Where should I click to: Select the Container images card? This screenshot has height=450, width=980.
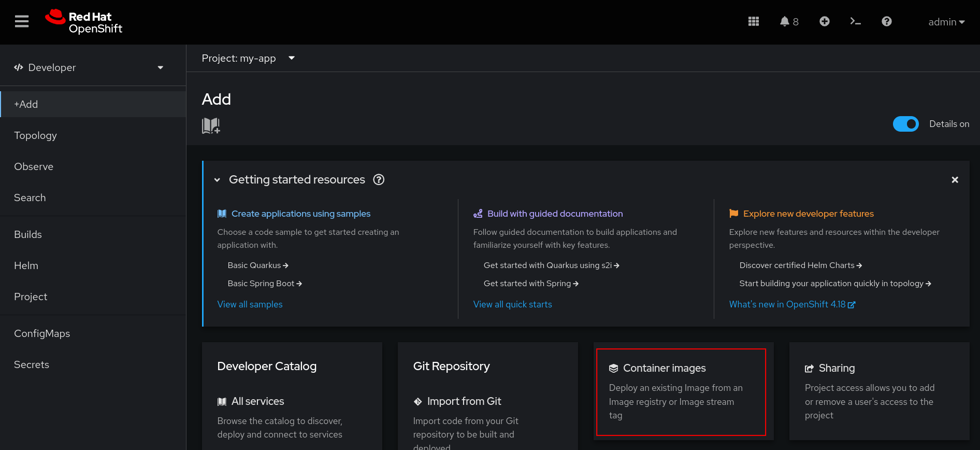point(681,391)
